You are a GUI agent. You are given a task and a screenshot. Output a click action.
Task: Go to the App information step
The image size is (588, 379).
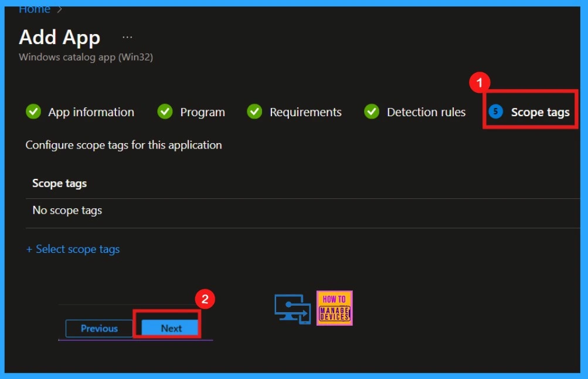(91, 112)
